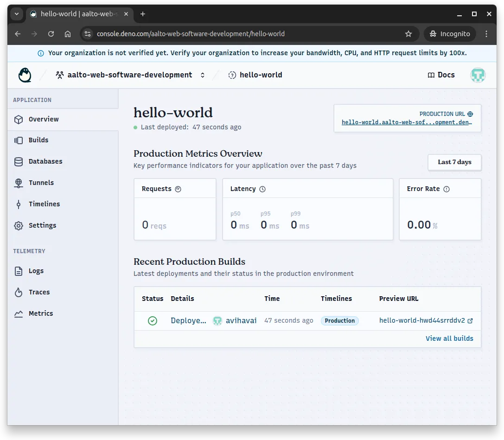Click the globe icon next to Production URL

(x=470, y=114)
